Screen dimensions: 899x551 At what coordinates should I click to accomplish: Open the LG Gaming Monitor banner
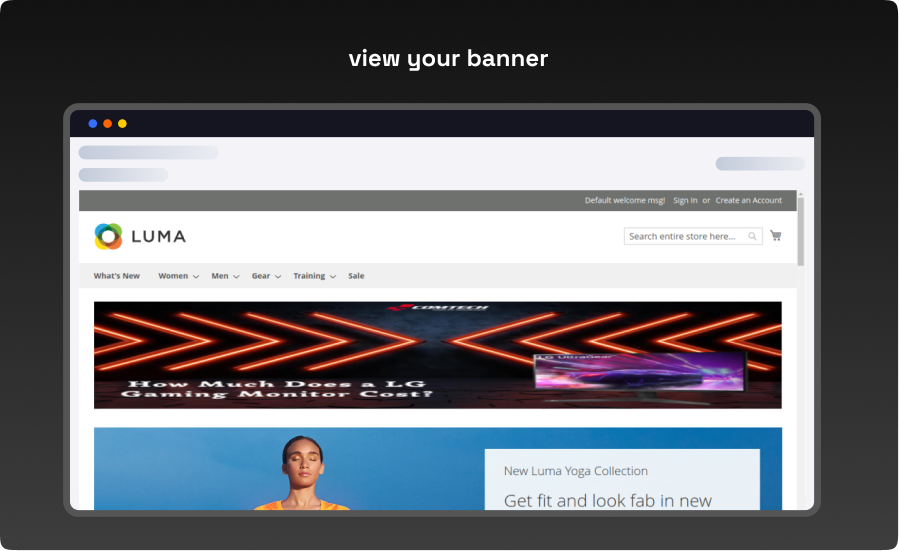(x=437, y=355)
